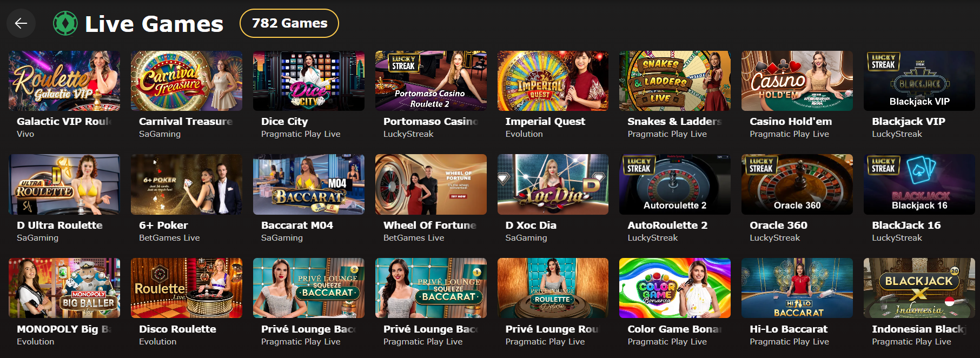This screenshot has height=358, width=980.
Task: Click LuckyStreak provider under Oracle 360
Action: [774, 238]
